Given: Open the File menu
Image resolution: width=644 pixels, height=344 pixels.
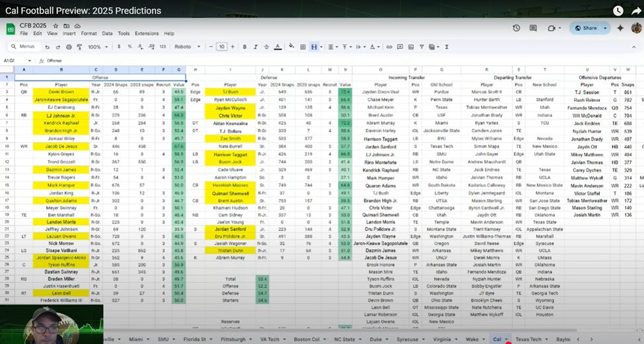Looking at the screenshot, I should click(x=24, y=34).
